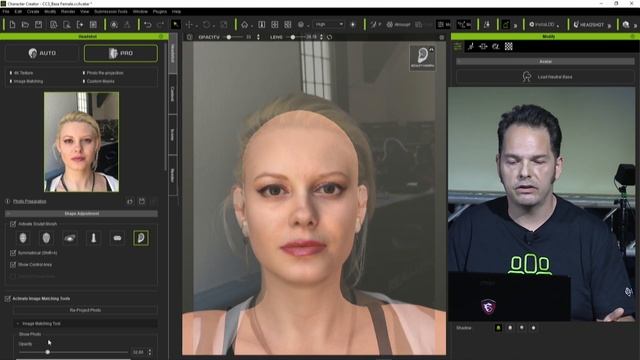Open the InstaLOD dropdown arrow
The image size is (640, 360).
[558, 26]
